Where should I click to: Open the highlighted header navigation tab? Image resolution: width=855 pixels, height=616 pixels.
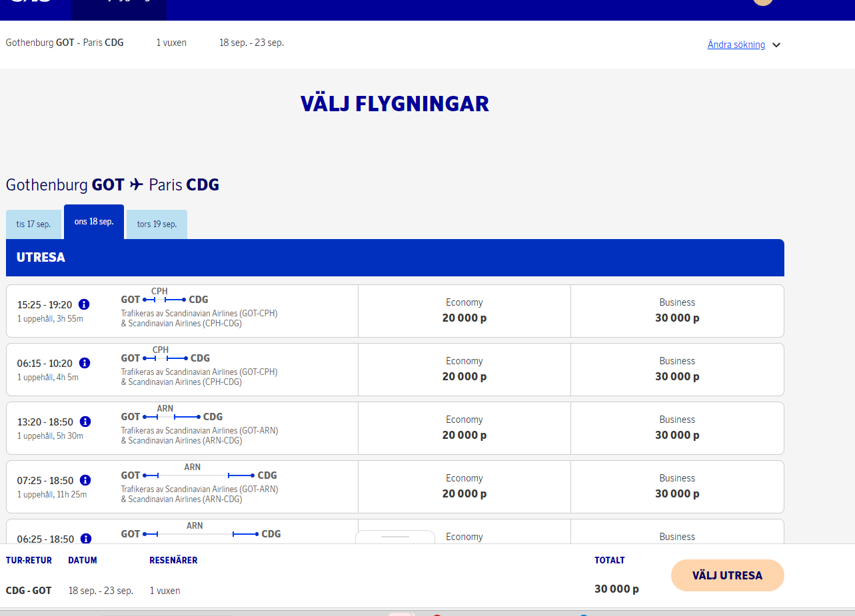pyautogui.click(x=119, y=8)
